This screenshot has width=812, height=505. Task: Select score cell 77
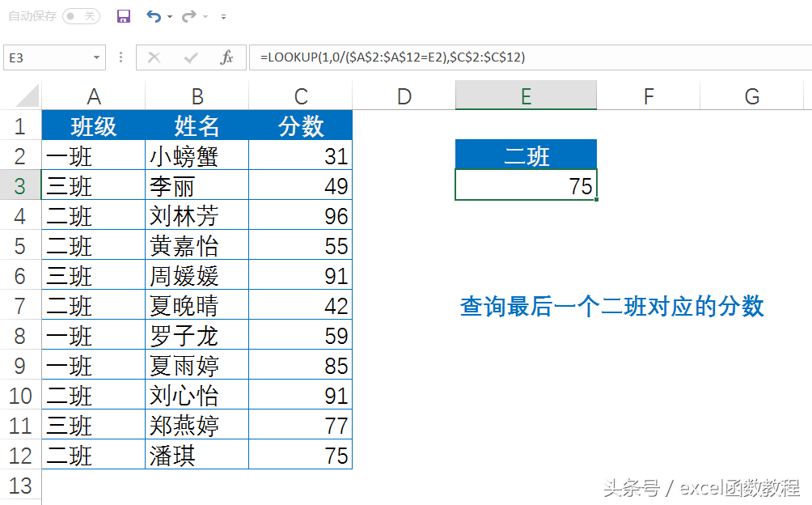pyautogui.click(x=301, y=426)
